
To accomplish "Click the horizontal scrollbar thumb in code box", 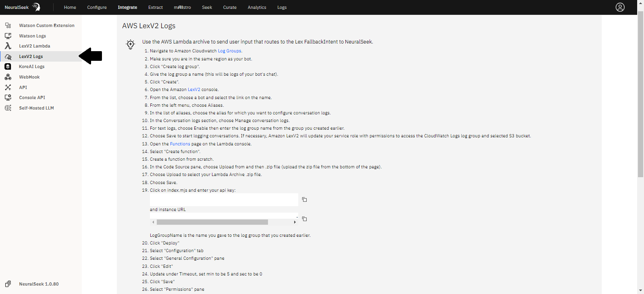I will [212, 222].
